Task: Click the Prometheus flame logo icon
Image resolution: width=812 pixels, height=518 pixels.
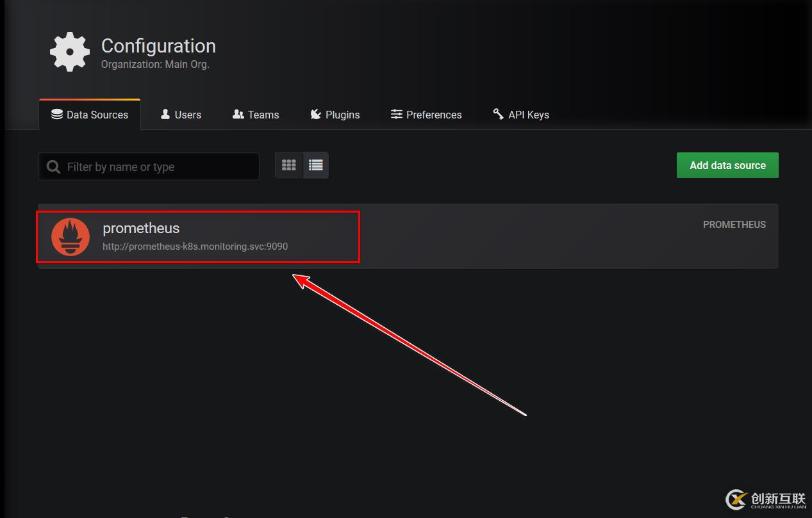Action: pyautogui.click(x=70, y=236)
